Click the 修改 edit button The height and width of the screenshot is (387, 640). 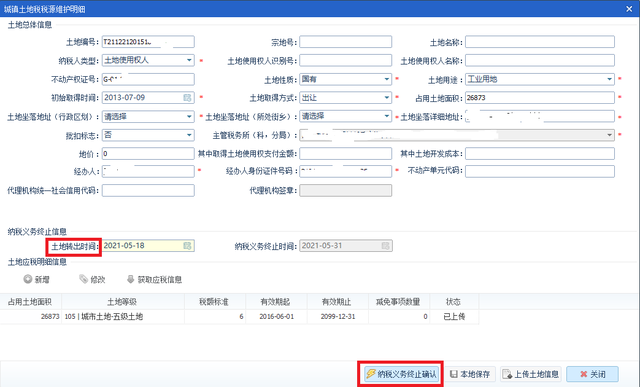(92, 280)
